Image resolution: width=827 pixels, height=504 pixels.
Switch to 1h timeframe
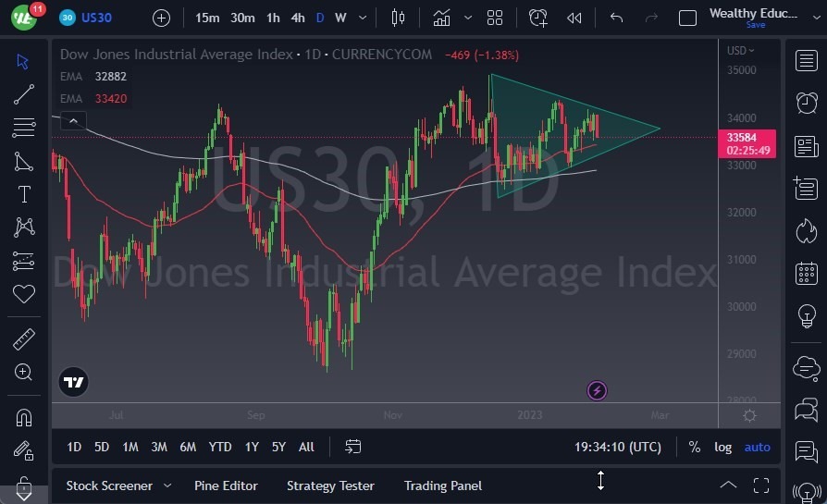click(273, 18)
